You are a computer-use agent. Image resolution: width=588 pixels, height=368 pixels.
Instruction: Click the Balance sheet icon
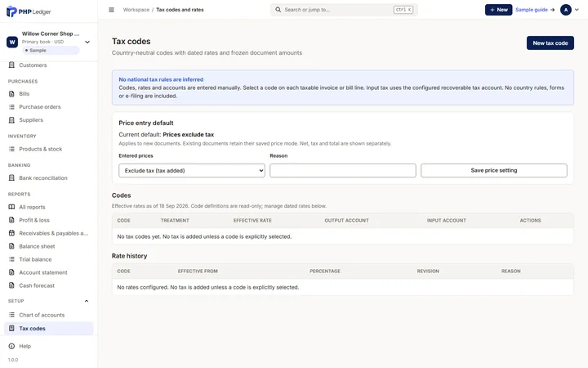11,246
